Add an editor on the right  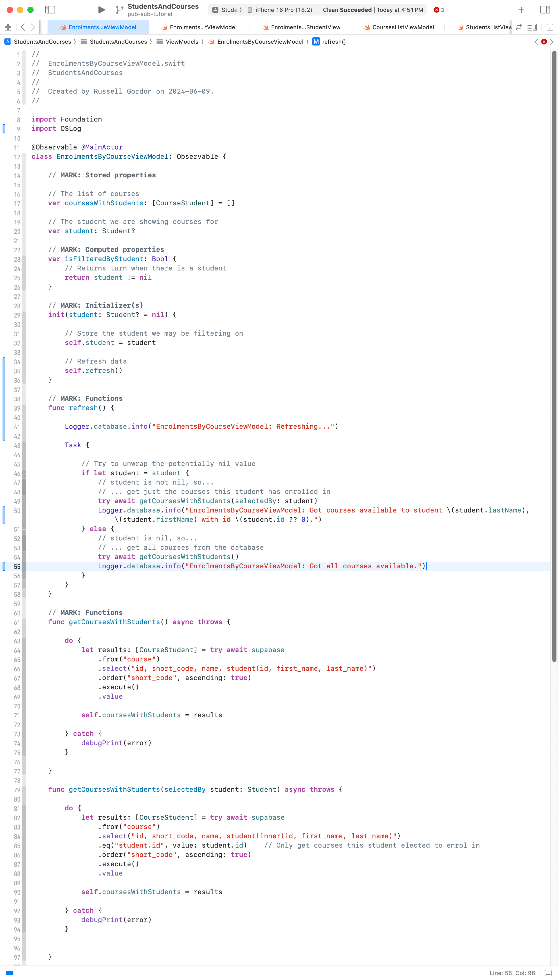pos(549,27)
